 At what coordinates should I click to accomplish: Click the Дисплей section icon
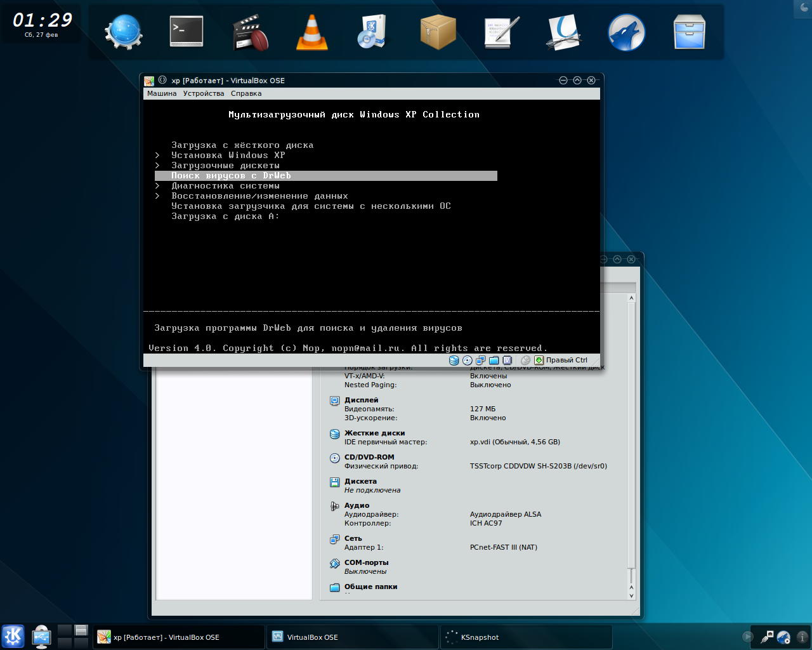click(x=335, y=401)
